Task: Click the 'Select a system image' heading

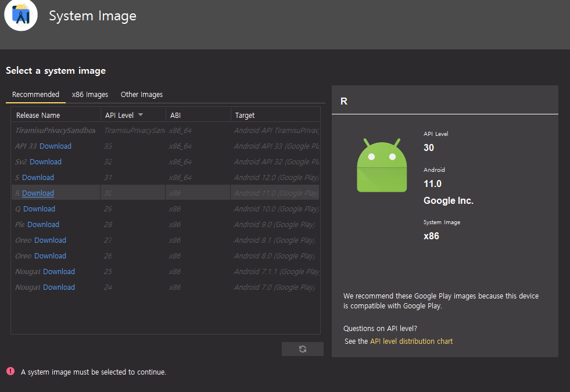Action: tap(56, 70)
